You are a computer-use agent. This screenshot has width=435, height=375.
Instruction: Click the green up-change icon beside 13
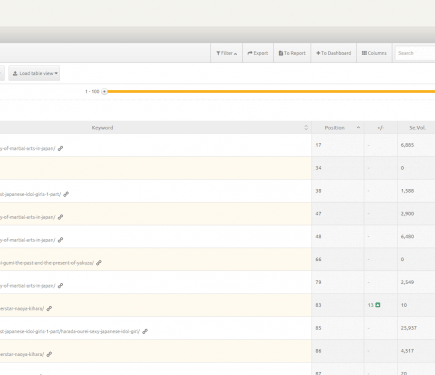pyautogui.click(x=378, y=305)
